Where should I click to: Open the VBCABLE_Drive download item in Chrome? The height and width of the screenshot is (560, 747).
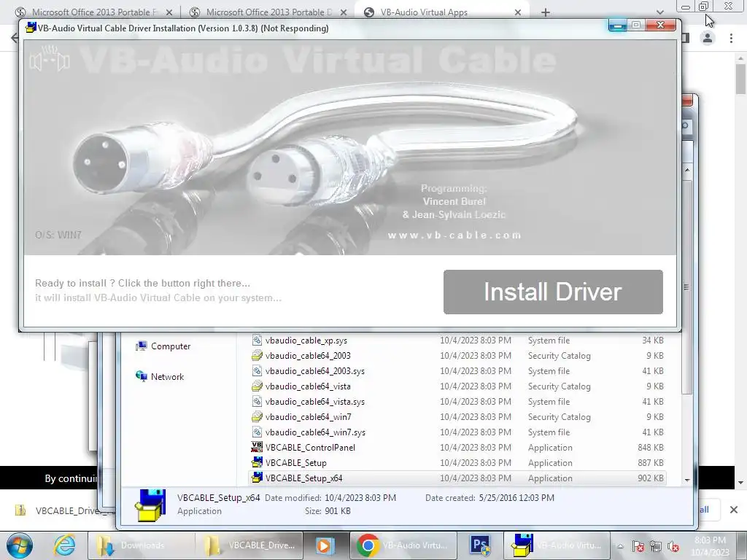(x=64, y=510)
